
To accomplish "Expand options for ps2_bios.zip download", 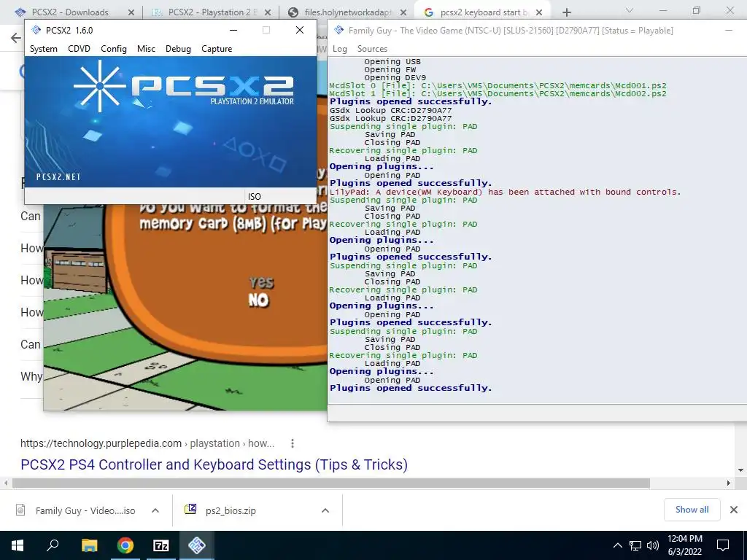I will pos(325,510).
